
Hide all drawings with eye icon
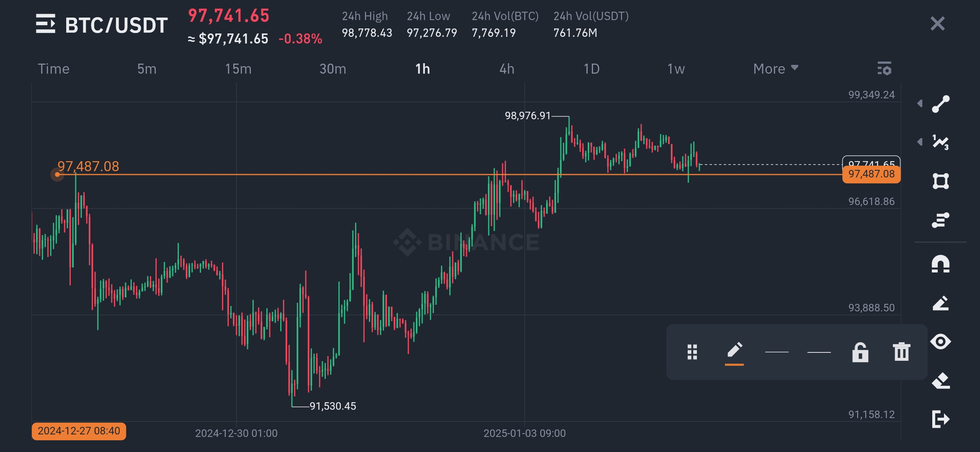tap(941, 342)
